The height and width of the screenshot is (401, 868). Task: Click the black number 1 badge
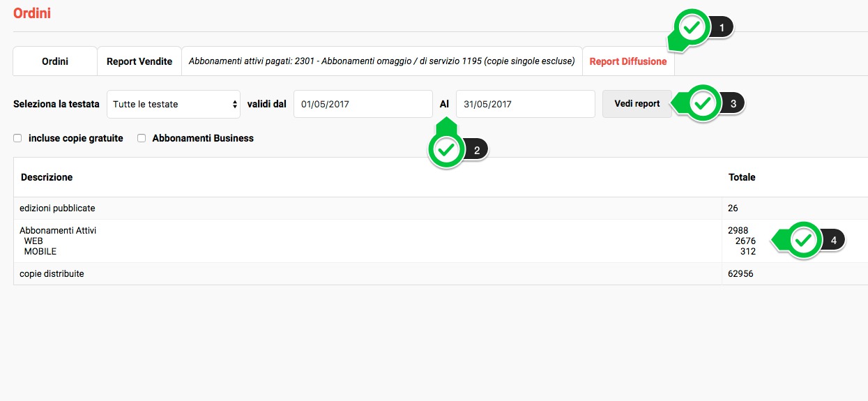tap(722, 28)
